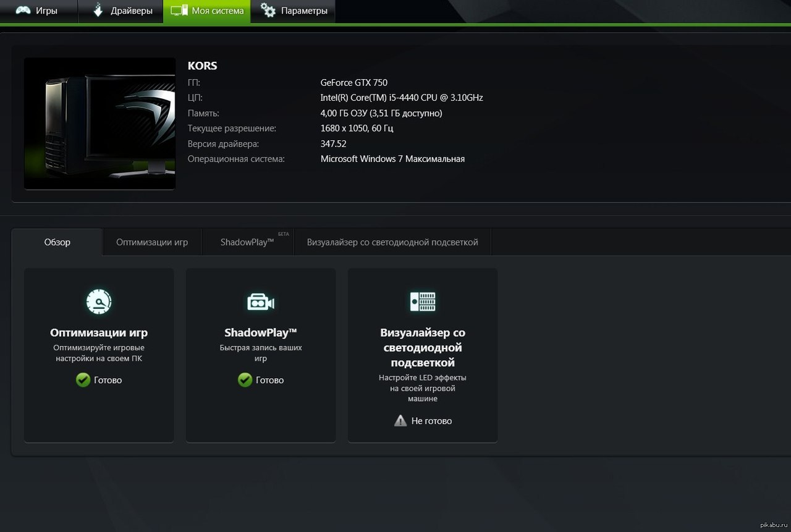Image resolution: width=791 pixels, height=532 pixels.
Task: Open the Визуалайзер со светодиодной подсветкой card title
Action: (x=423, y=347)
